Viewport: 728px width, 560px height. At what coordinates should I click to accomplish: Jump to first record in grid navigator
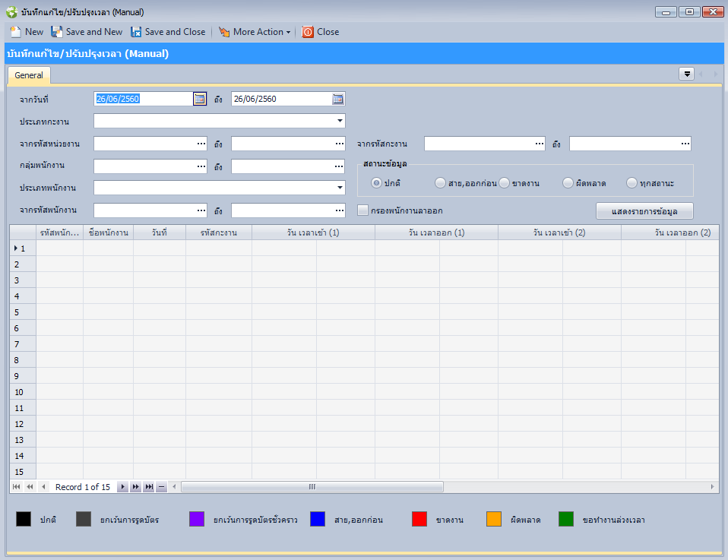[16, 487]
